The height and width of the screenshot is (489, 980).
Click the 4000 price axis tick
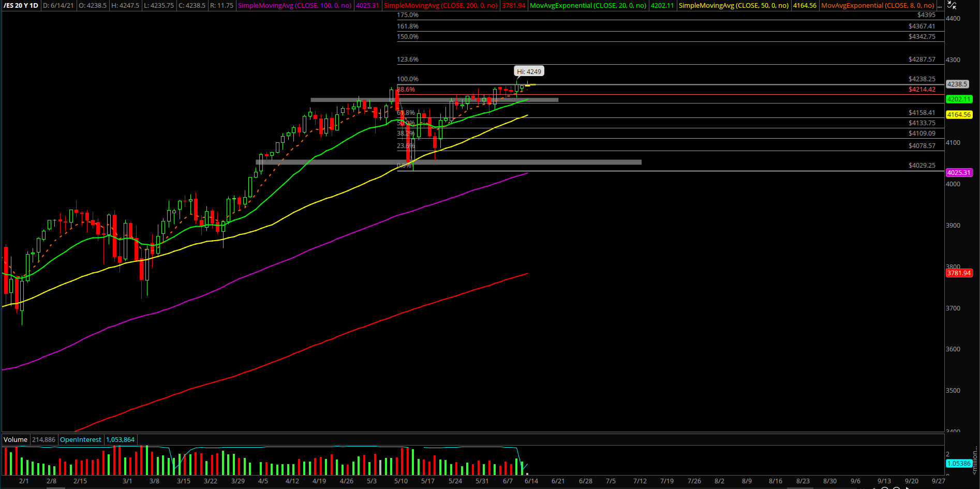[953, 184]
